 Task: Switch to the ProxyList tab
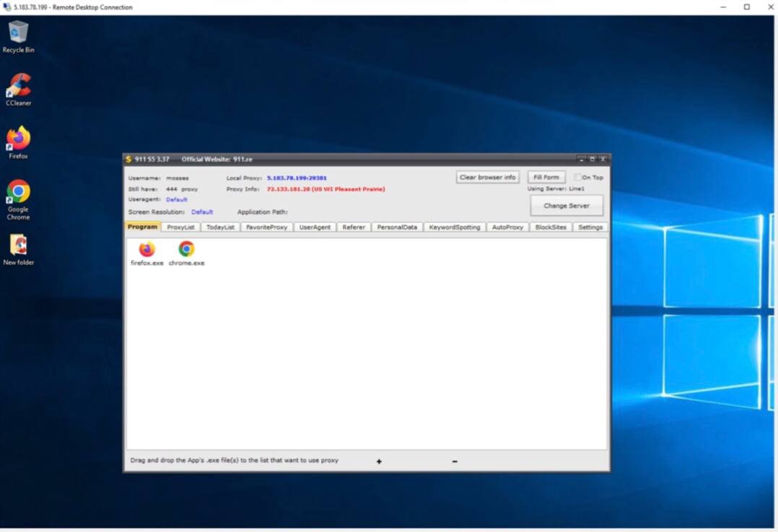coord(180,227)
